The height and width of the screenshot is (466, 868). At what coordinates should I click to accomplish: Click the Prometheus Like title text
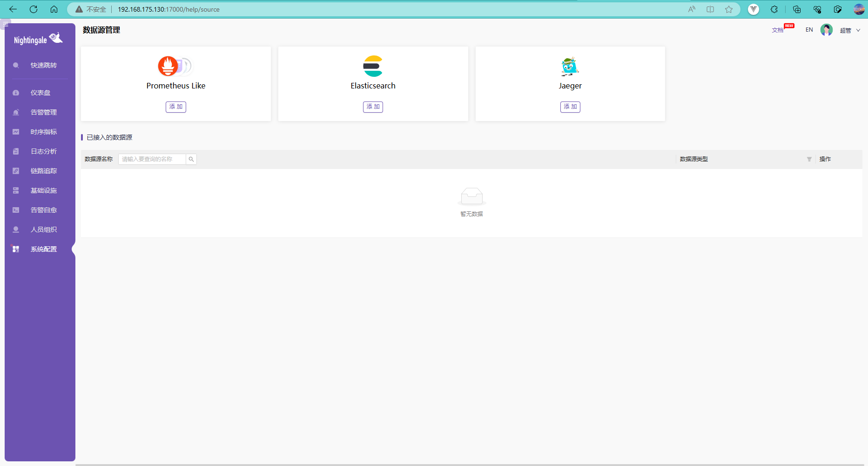click(176, 86)
